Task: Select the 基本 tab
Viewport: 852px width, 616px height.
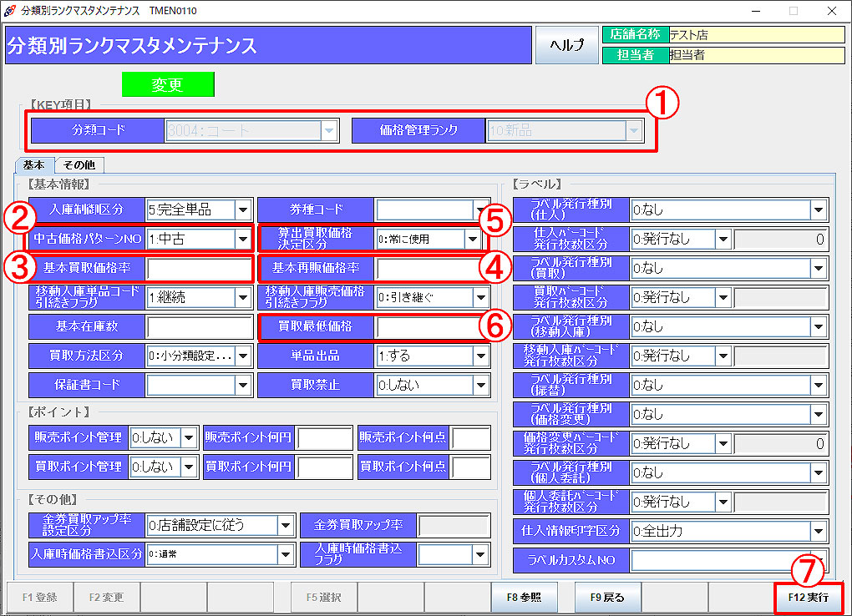Action: (34, 165)
